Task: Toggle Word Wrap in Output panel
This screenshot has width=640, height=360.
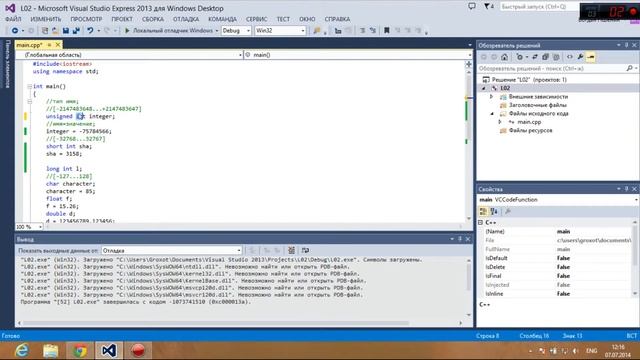Action: (305, 251)
